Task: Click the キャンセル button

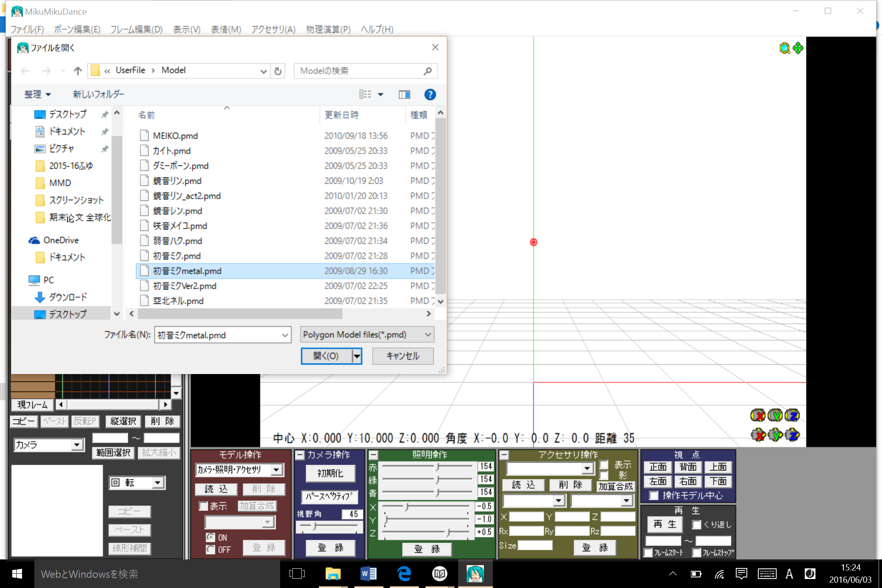Action: [403, 356]
